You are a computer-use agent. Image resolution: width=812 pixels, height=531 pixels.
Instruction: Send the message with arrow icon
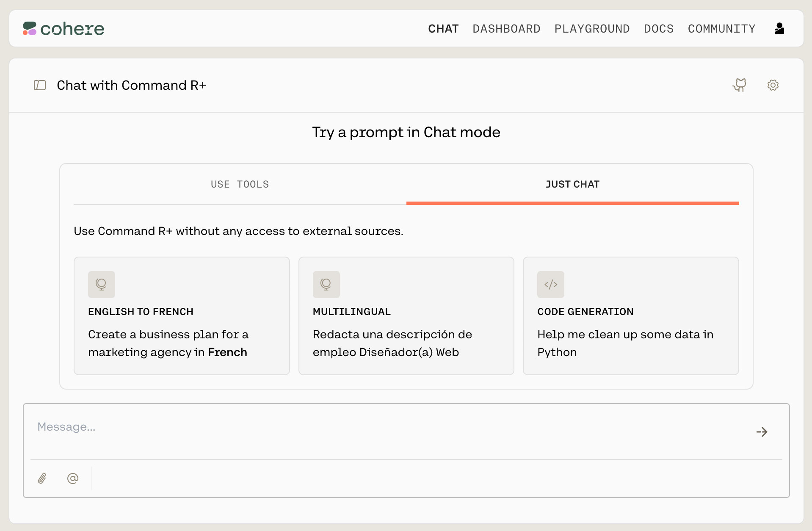tap(762, 432)
